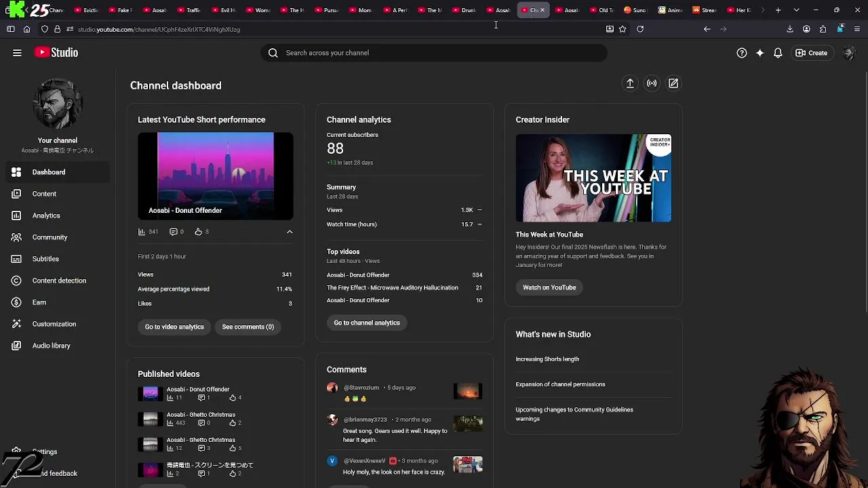Open a new browser tab with plus
Screen dimensions: 868x488
pos(778,10)
